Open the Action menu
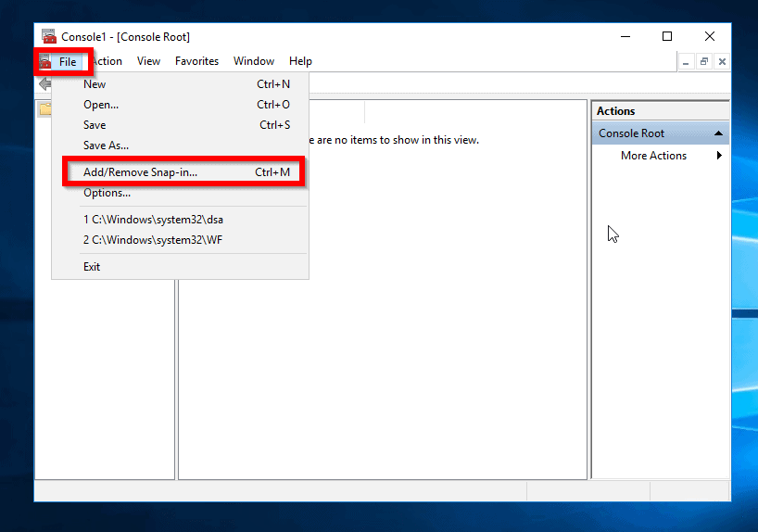This screenshot has height=532, width=758. click(x=107, y=61)
